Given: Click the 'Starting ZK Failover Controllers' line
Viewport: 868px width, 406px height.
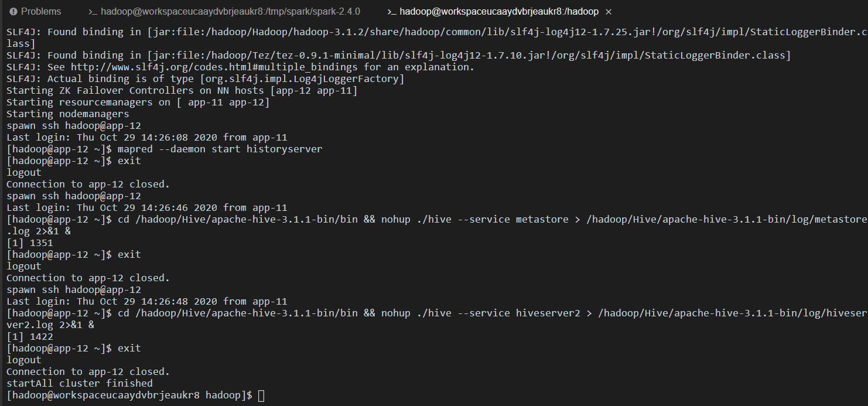Looking at the screenshot, I should coord(182,90).
